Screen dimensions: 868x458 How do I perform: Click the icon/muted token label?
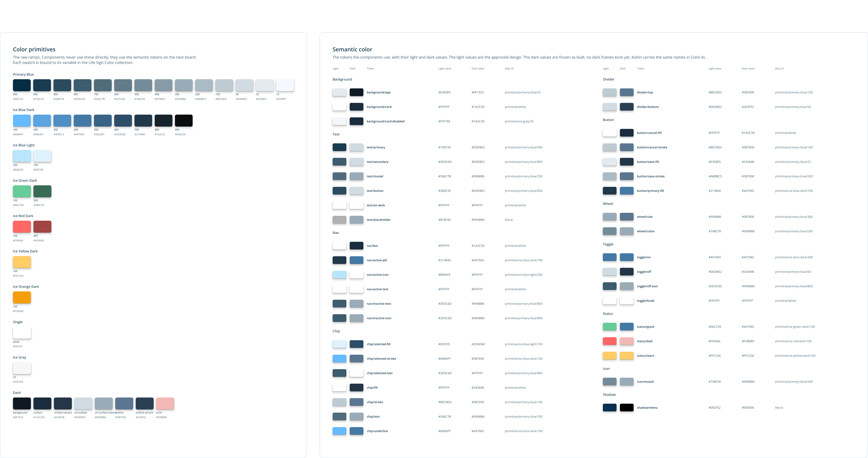click(645, 382)
